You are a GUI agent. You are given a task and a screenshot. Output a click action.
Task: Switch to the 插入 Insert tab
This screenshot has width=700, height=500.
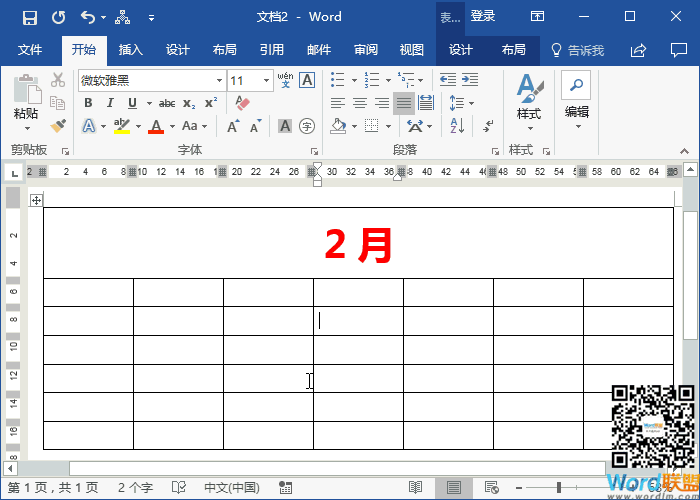[130, 50]
